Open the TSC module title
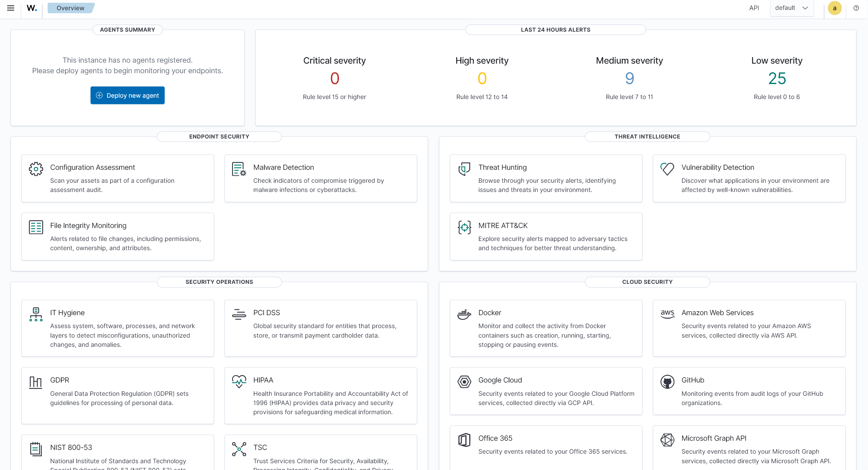The height and width of the screenshot is (470, 868). click(260, 448)
